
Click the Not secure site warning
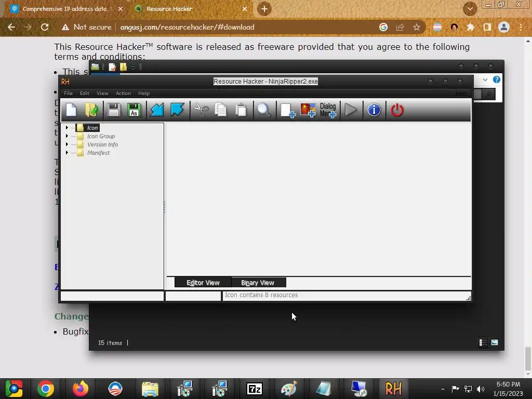(87, 27)
